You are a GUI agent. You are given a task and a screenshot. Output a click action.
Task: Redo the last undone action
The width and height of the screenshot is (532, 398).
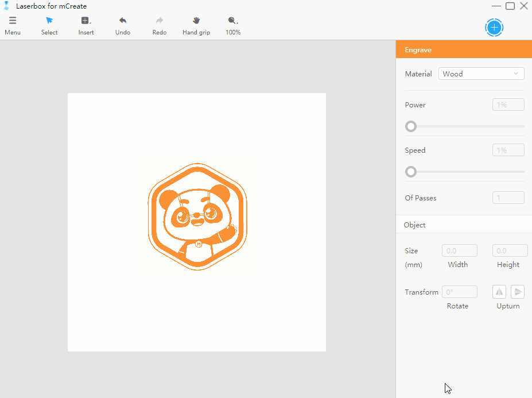coord(160,26)
